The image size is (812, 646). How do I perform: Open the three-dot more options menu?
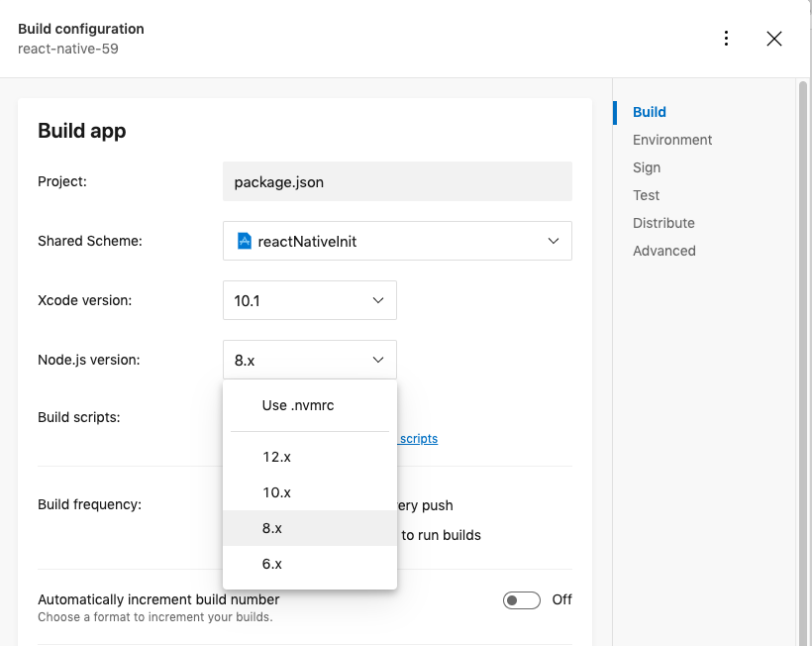click(726, 39)
